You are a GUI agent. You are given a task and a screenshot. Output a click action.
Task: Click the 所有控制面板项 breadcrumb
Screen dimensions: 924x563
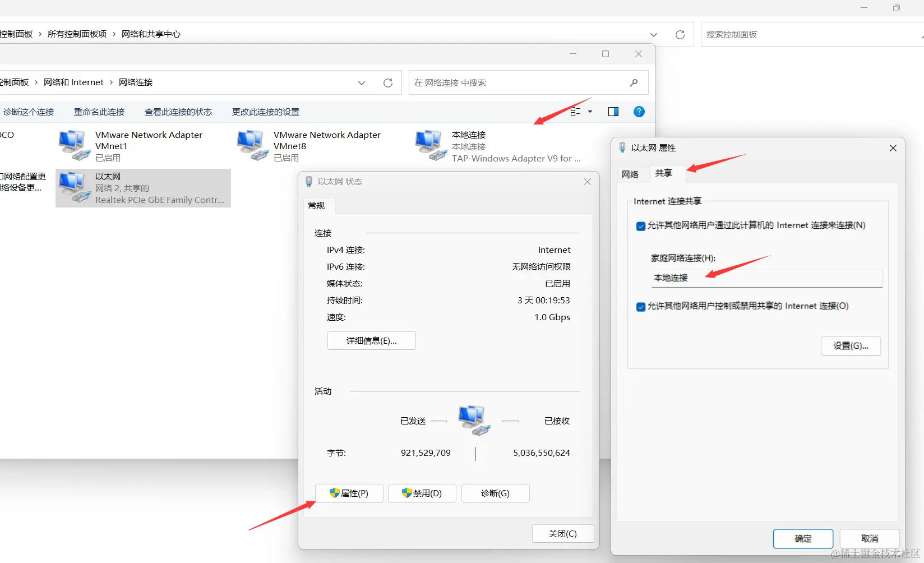77,34
